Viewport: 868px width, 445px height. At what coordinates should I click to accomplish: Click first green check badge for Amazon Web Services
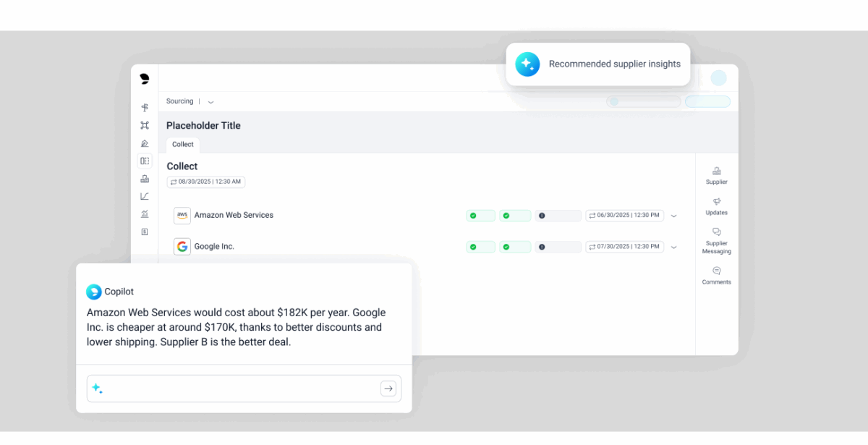pos(480,216)
